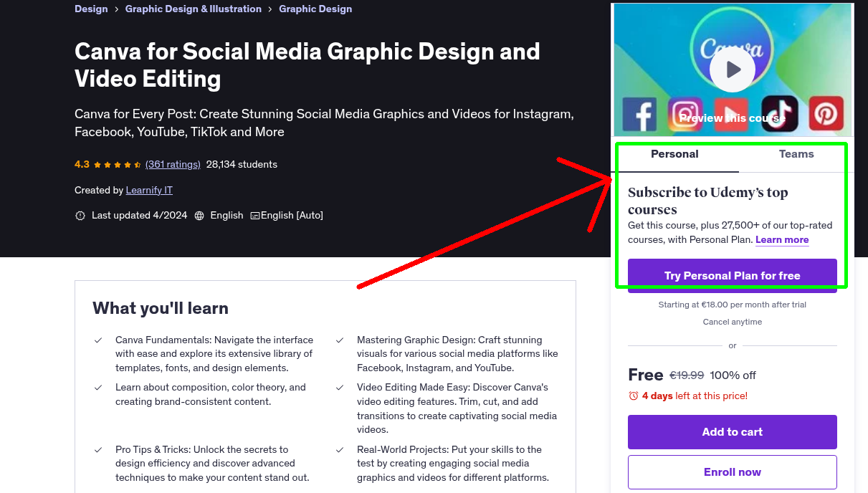Open the Graphic Design breadcrumb

click(315, 9)
